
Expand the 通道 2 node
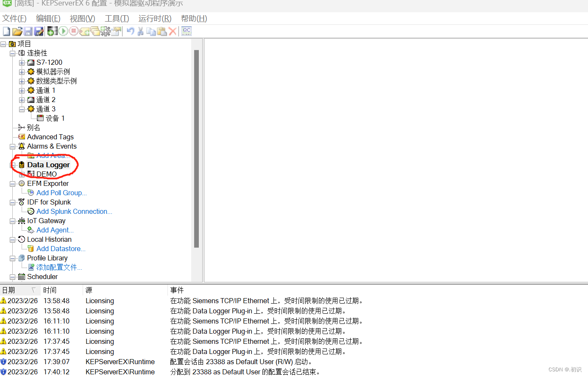click(x=22, y=100)
